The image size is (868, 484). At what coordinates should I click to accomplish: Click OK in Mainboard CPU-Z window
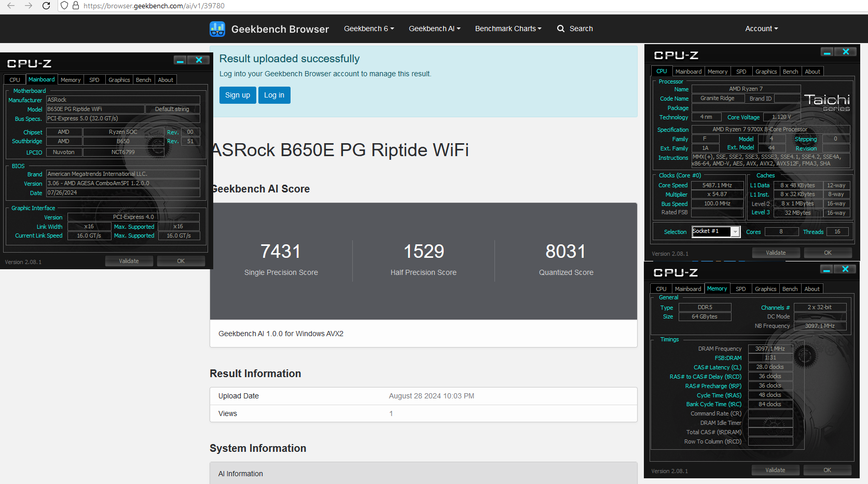tap(181, 261)
